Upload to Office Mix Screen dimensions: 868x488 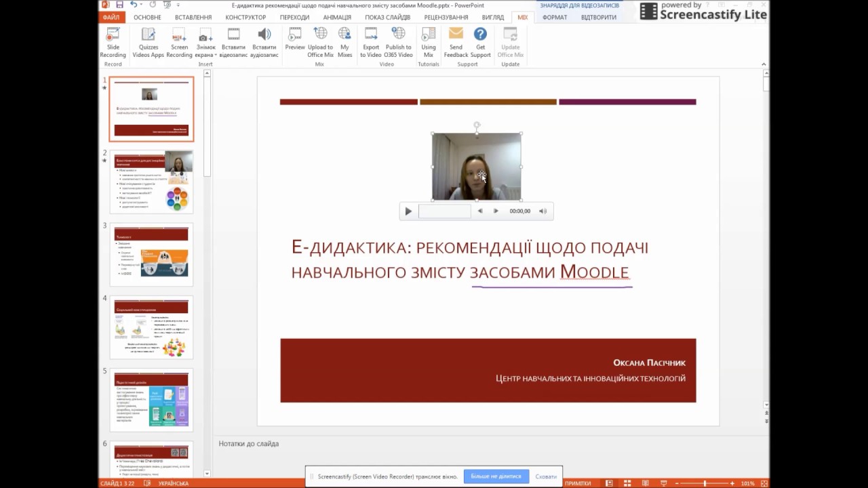pyautogui.click(x=320, y=42)
